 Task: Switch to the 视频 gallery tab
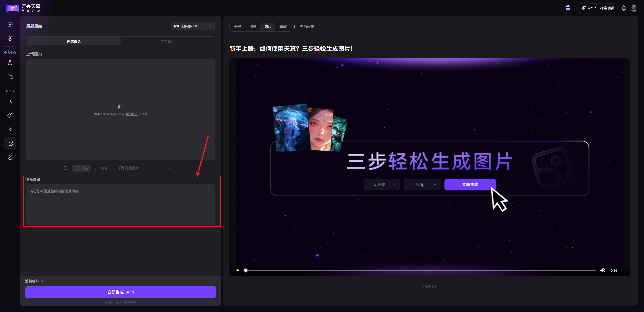pyautogui.click(x=253, y=27)
